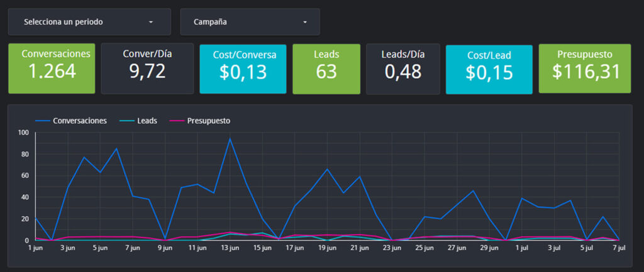This screenshot has width=644, height=272.
Task: Expand the Campaña filter dropdown
Action: tap(250, 22)
